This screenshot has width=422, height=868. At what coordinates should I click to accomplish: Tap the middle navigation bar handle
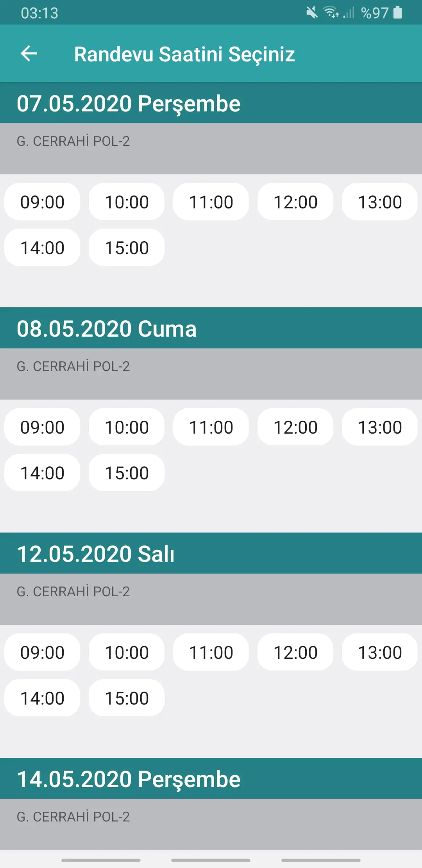click(211, 860)
